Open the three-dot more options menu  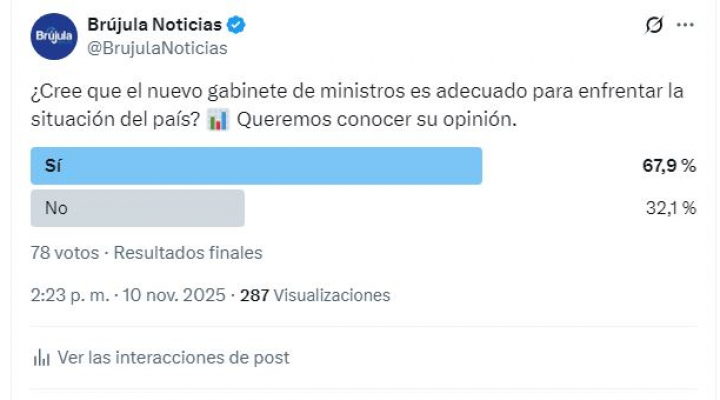click(x=685, y=26)
